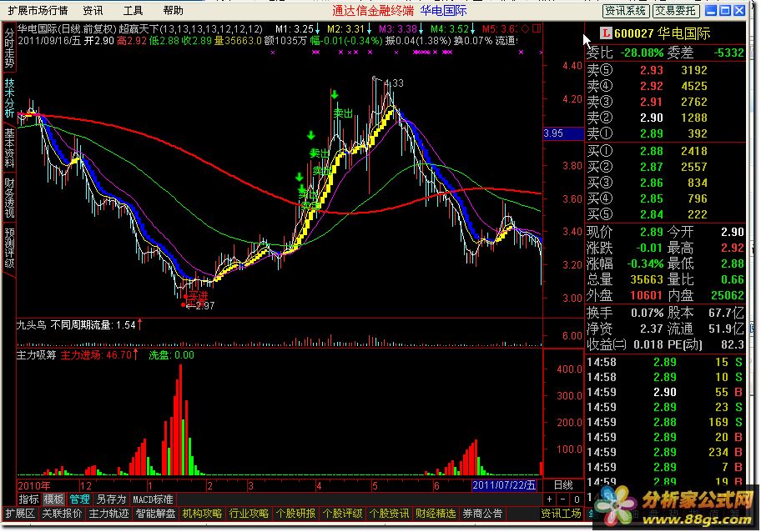The width and height of the screenshot is (761, 532).
Task: Click the 4.33 high price label on the chart
Action: pyautogui.click(x=394, y=83)
